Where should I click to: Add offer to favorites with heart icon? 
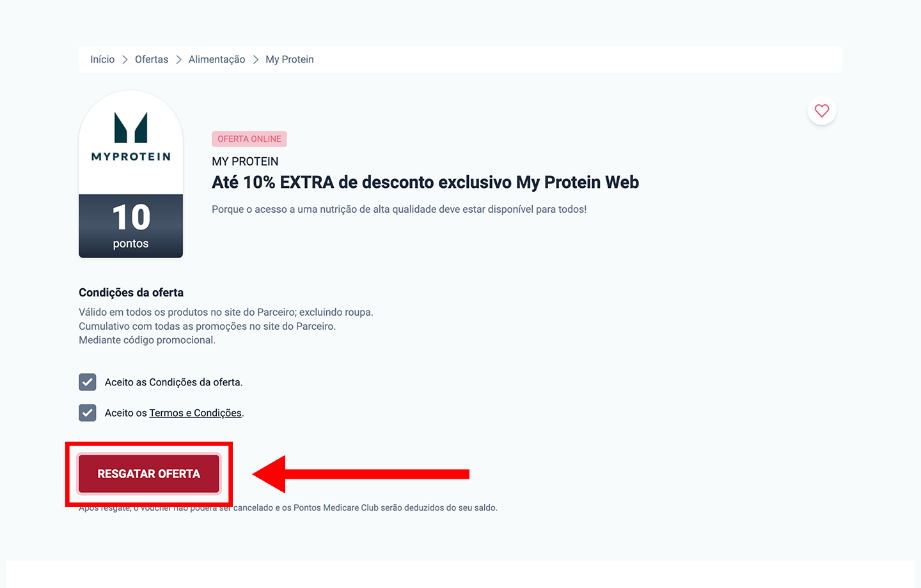822,111
